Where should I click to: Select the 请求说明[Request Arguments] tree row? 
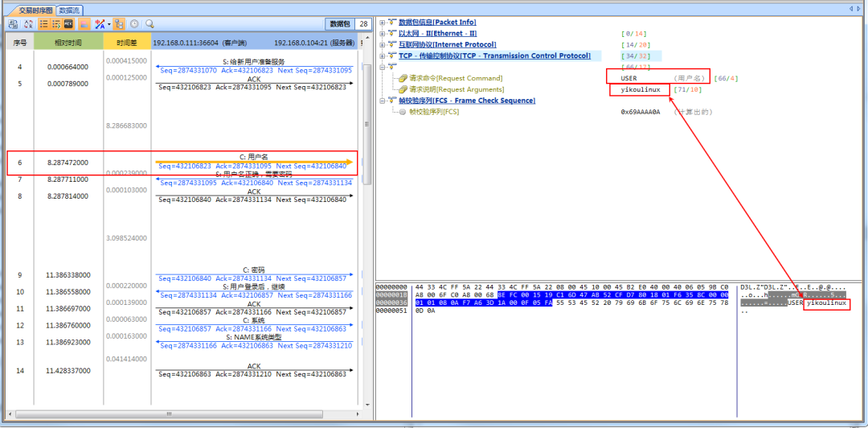click(457, 89)
